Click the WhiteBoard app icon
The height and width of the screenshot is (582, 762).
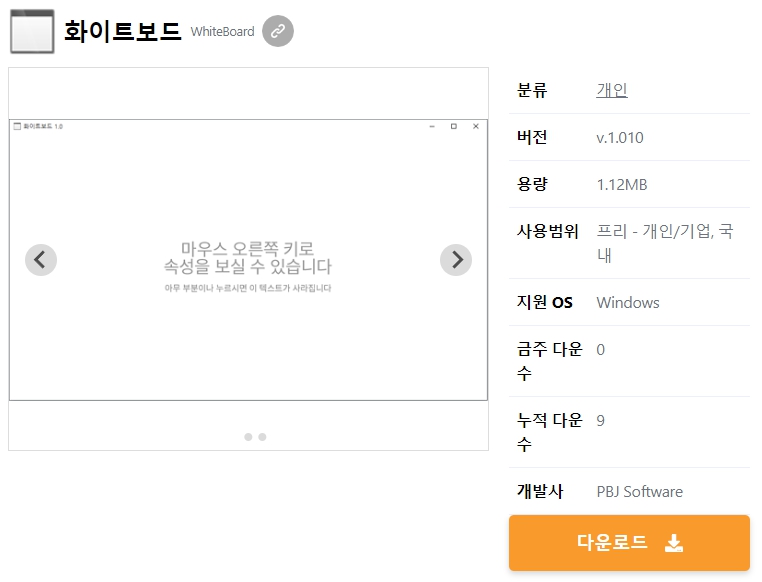[x=32, y=32]
